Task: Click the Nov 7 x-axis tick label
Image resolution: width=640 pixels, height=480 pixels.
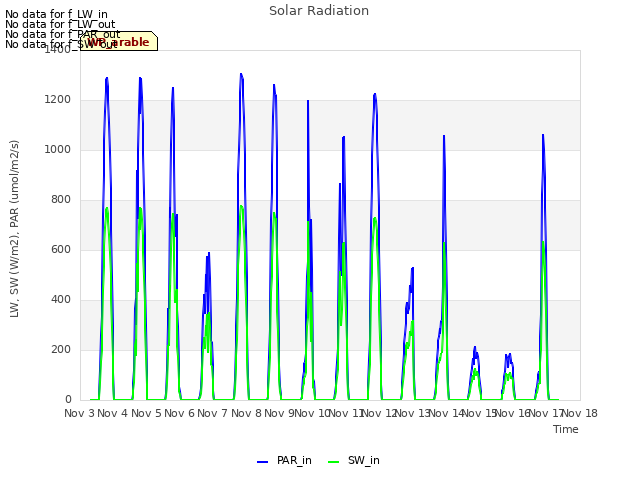Action: click(x=213, y=413)
